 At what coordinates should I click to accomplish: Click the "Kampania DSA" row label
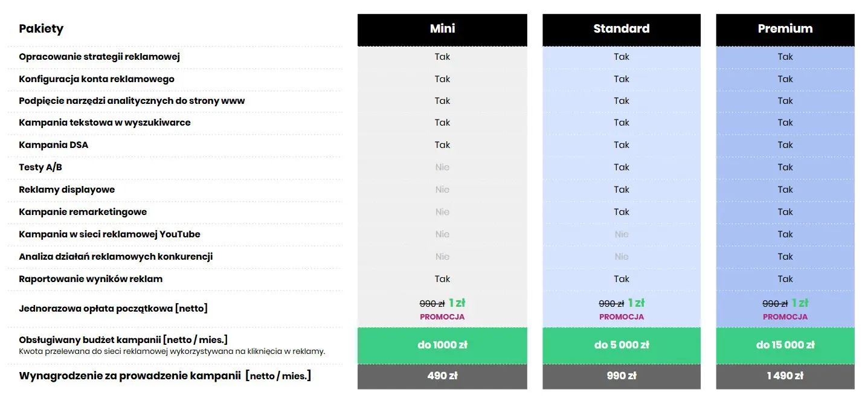(x=54, y=145)
